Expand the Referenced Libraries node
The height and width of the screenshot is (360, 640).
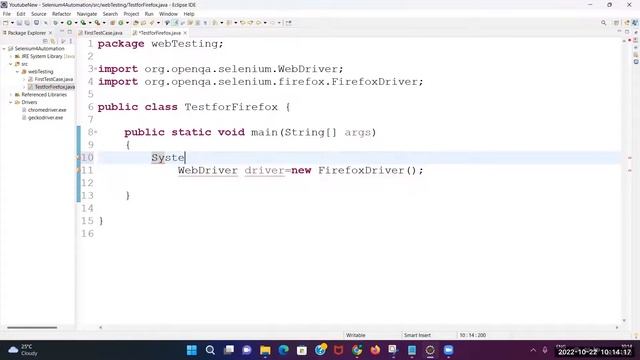tap(11, 95)
